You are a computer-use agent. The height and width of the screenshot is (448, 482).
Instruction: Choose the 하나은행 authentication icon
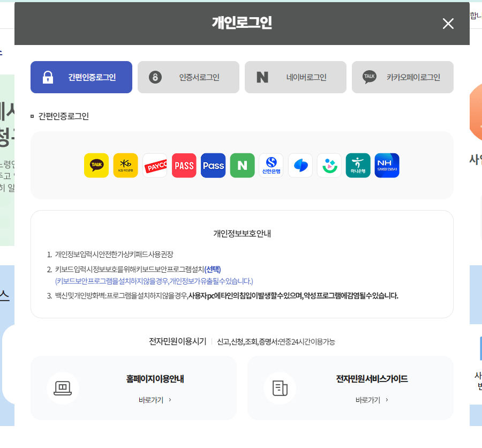(358, 165)
